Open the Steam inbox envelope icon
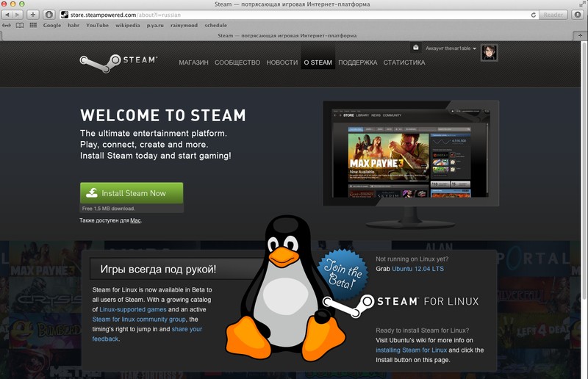Image resolution: width=588 pixels, height=379 pixels. [415, 48]
